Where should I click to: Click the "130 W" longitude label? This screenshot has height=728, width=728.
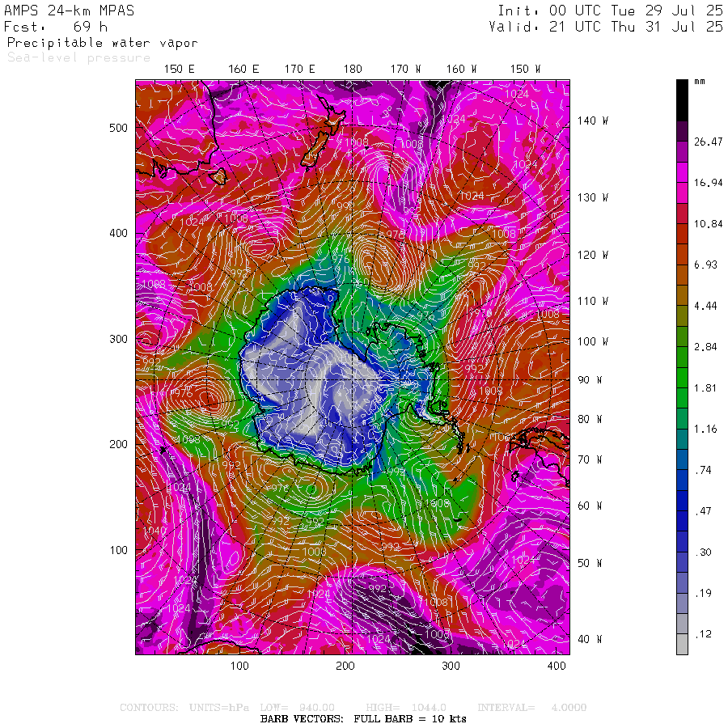tap(592, 198)
